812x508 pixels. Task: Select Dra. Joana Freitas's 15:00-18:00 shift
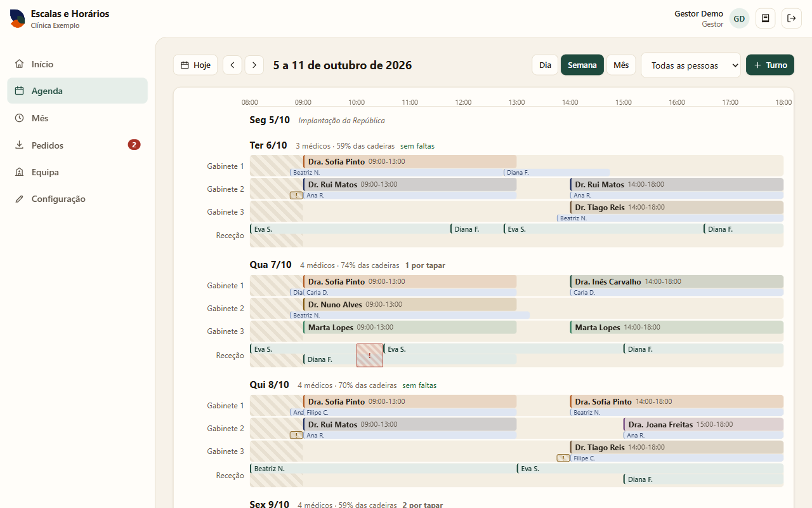[x=704, y=424]
